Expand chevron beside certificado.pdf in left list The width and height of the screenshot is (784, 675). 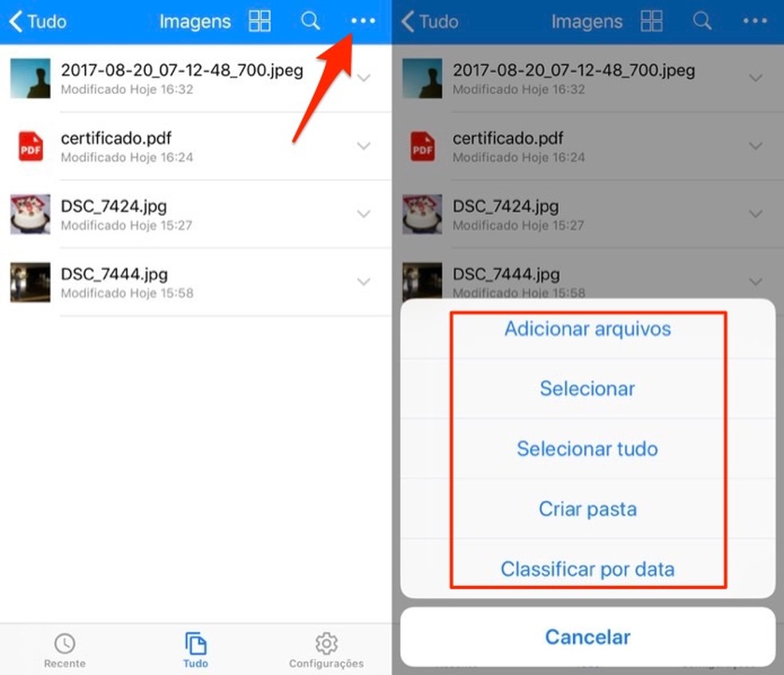[364, 146]
